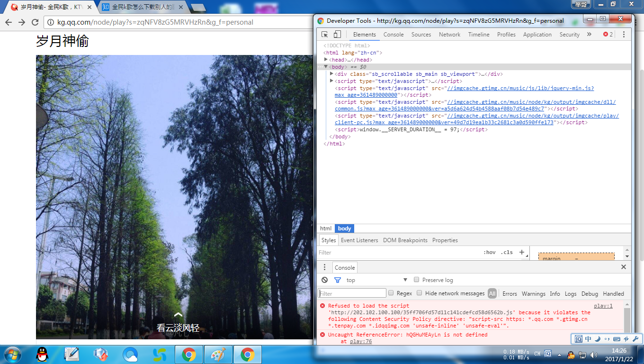Close the console drawer with the X
Screen dimensions: 644x364
[624, 267]
